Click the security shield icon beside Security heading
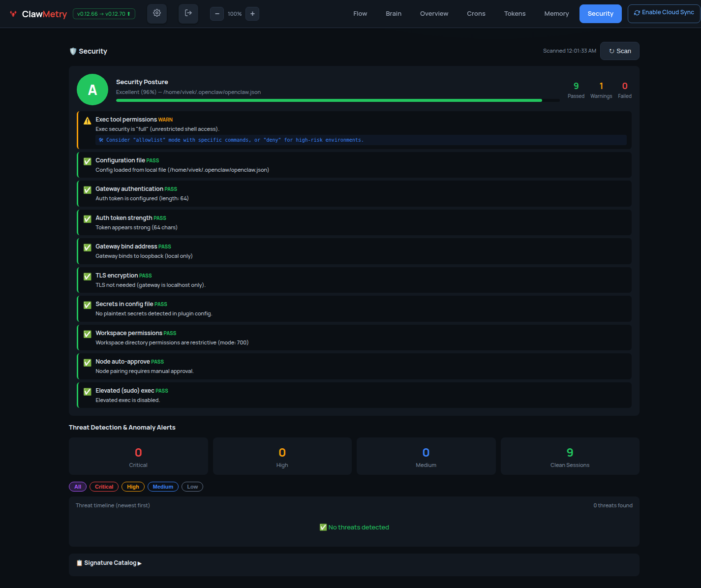The image size is (701, 588). click(73, 51)
